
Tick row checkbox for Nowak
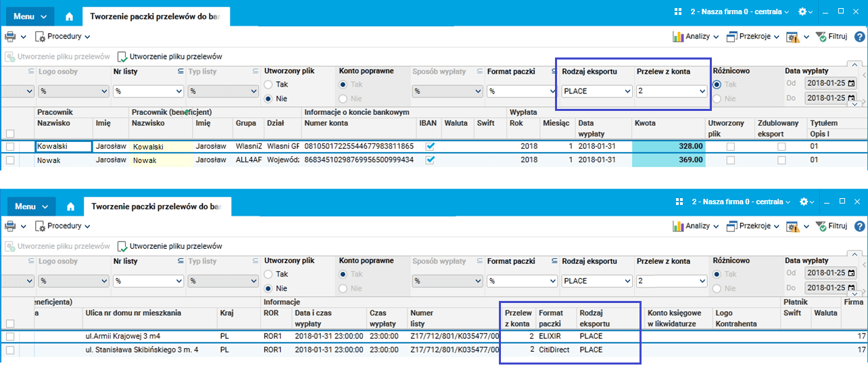(9, 160)
